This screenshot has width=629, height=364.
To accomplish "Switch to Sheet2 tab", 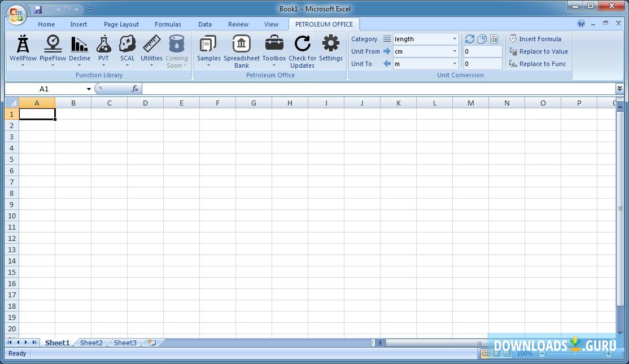I will click(91, 343).
